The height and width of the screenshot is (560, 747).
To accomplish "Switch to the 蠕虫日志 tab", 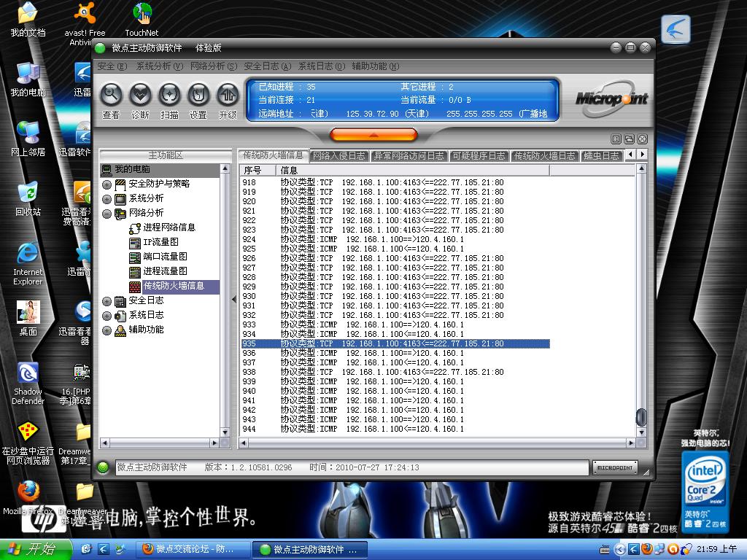I will point(602,156).
